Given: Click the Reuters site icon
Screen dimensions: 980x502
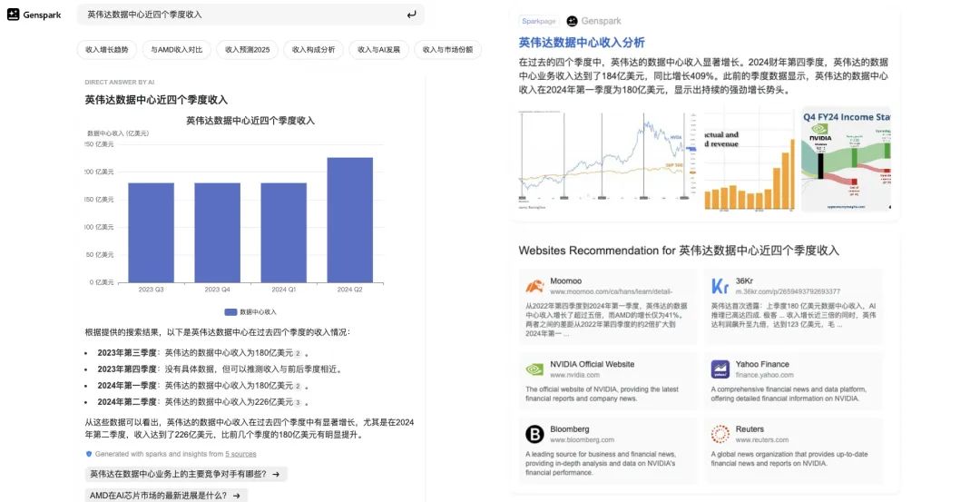Looking at the screenshot, I should point(720,434).
